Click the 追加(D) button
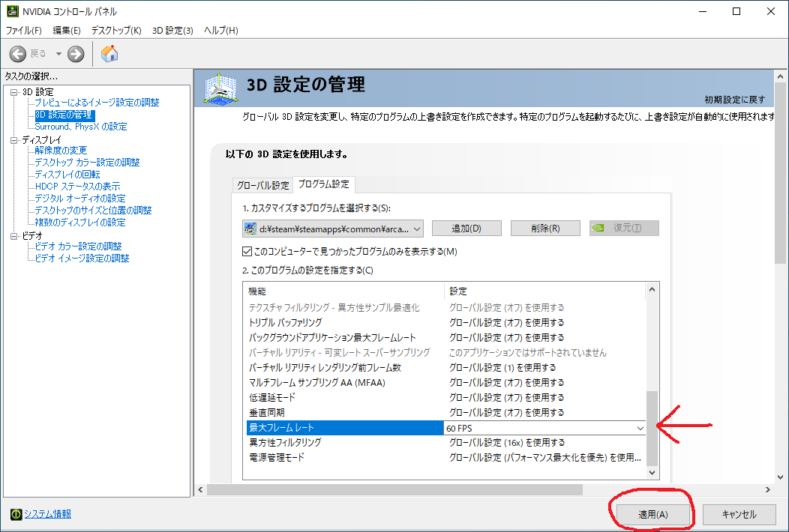Image resolution: width=789 pixels, height=532 pixels. coord(466,229)
